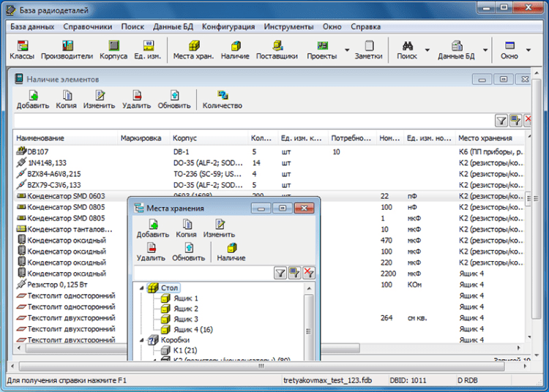Open Корпуса from the main toolbar
This screenshot has width=549, height=392.
coord(113,49)
